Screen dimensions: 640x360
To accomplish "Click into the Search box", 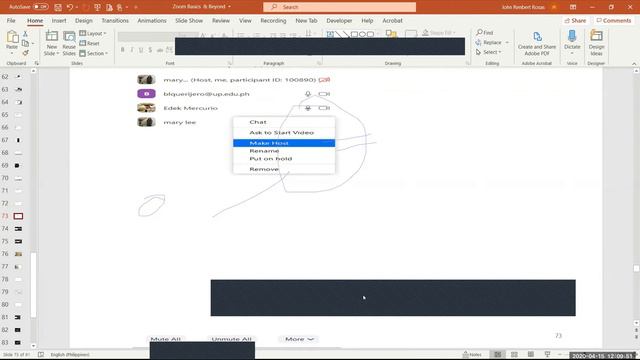I will tap(340, 7).
